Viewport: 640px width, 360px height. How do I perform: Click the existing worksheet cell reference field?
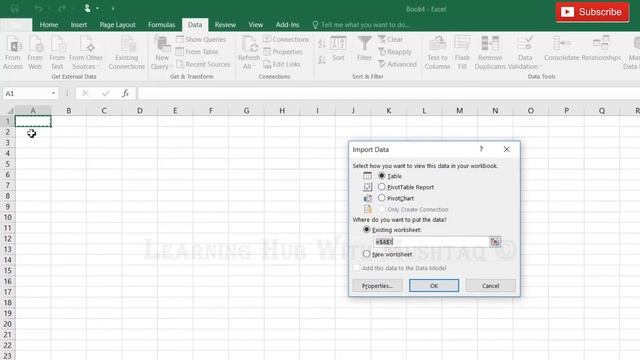point(431,242)
